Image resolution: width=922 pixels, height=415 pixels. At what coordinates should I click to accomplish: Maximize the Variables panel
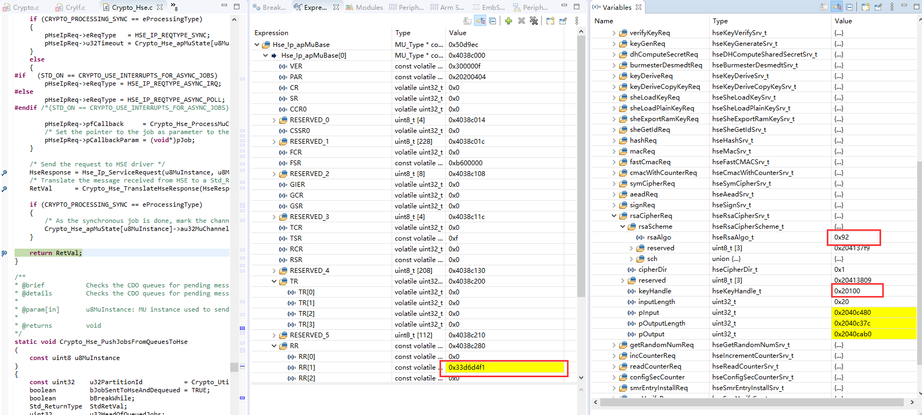coord(917,6)
